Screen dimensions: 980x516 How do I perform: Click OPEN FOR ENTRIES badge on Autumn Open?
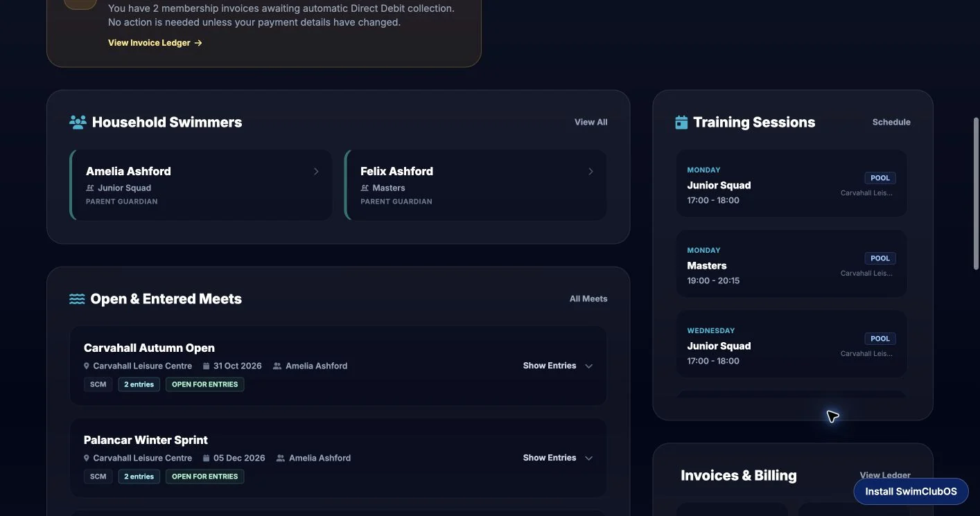204,384
